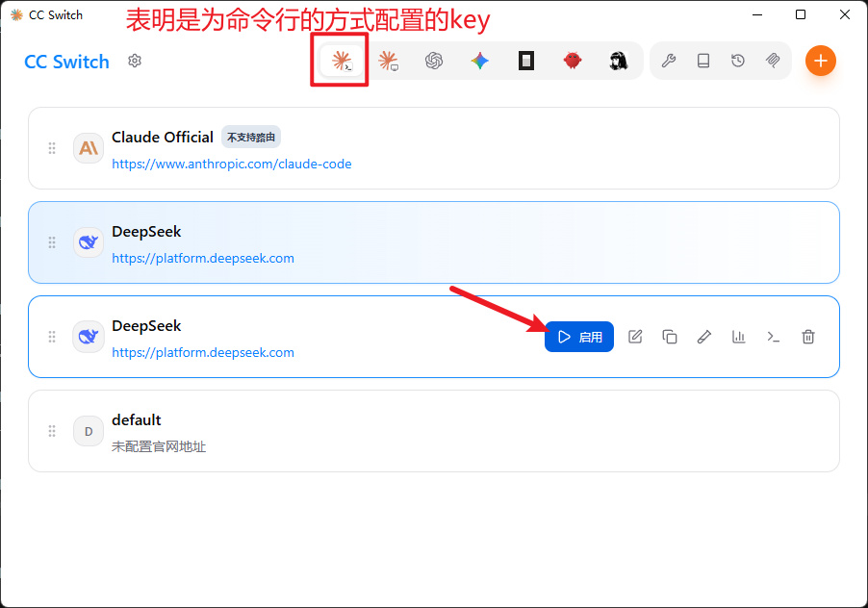Image resolution: width=868 pixels, height=608 pixels.
Task: Open terminal prompt icon beside trash
Action: [774, 337]
